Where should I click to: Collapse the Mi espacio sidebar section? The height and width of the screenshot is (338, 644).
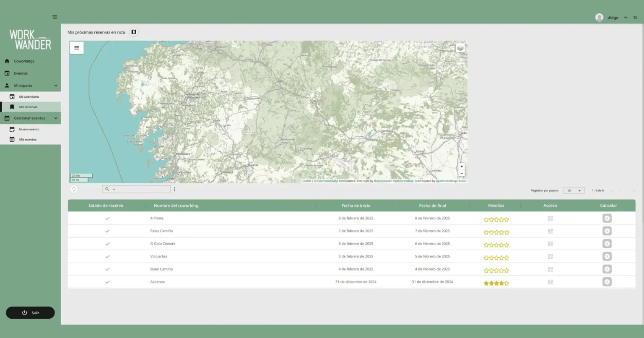coord(55,85)
